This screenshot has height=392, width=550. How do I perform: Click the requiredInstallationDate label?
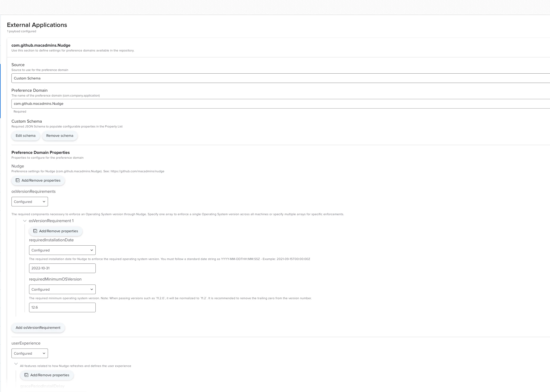click(51, 240)
